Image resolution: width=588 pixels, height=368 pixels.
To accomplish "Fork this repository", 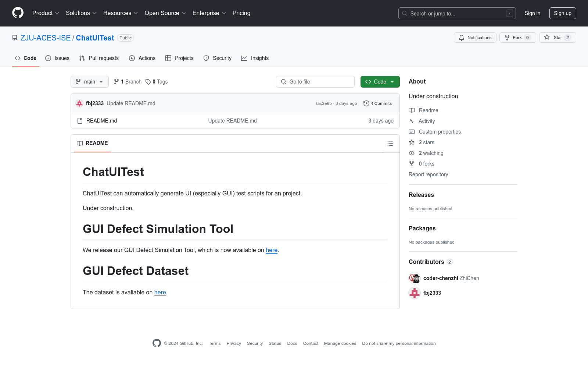I will click(x=517, y=38).
